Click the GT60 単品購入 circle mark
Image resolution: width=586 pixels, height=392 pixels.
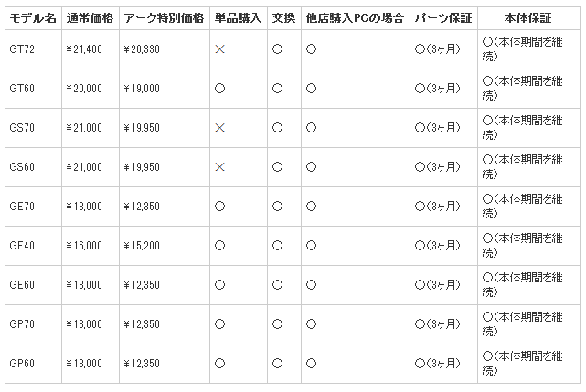point(219,89)
